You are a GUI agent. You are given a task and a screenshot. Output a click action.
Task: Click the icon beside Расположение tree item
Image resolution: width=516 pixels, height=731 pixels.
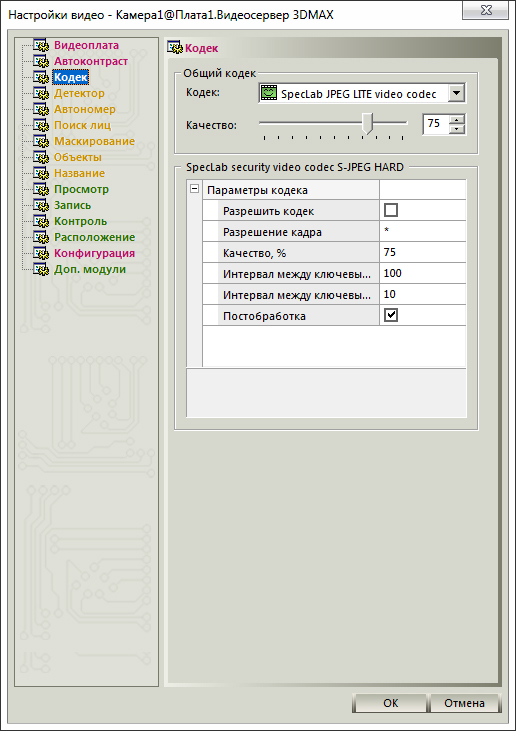pyautogui.click(x=41, y=237)
